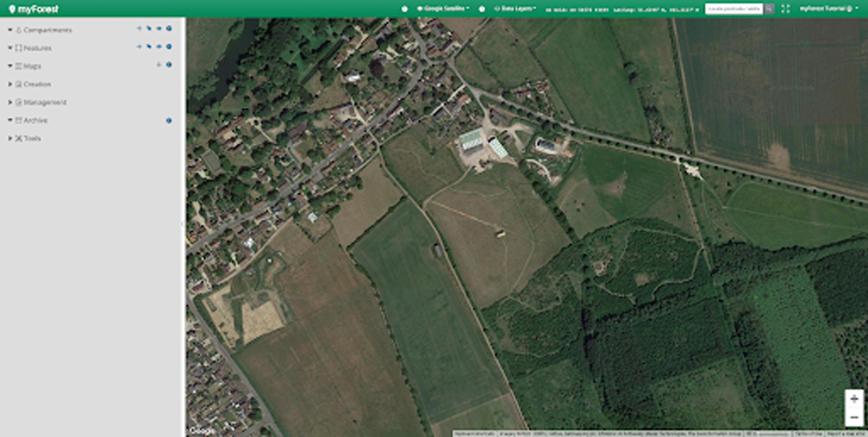Toggle visibility eye for Compartments
This screenshot has width=868, height=437.
point(159,29)
